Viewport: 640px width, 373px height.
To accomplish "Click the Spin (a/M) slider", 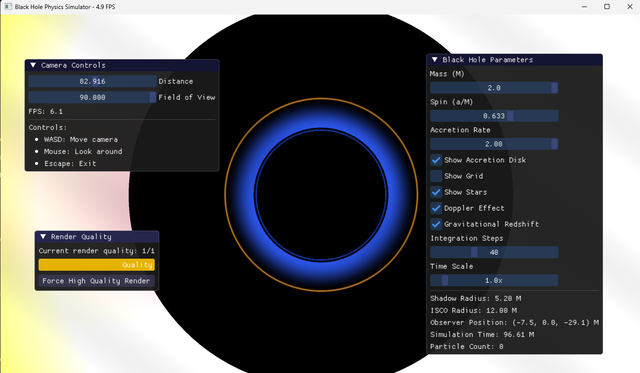I will click(494, 116).
